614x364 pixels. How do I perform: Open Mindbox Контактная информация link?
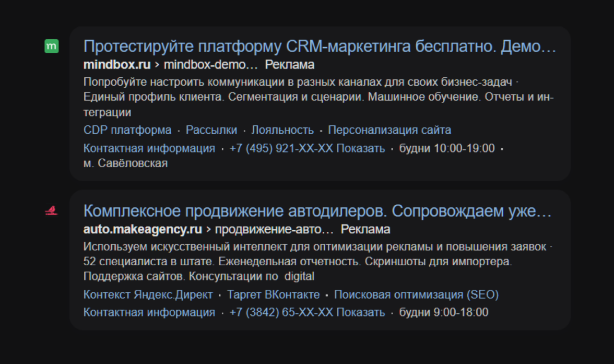click(149, 148)
